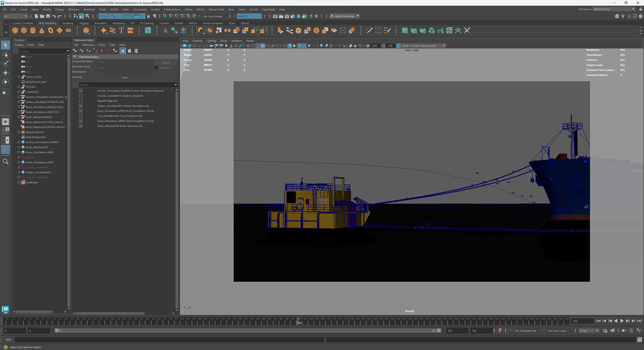
Task: Expand the CAMERAS outliner node
Action: click(x=19, y=92)
